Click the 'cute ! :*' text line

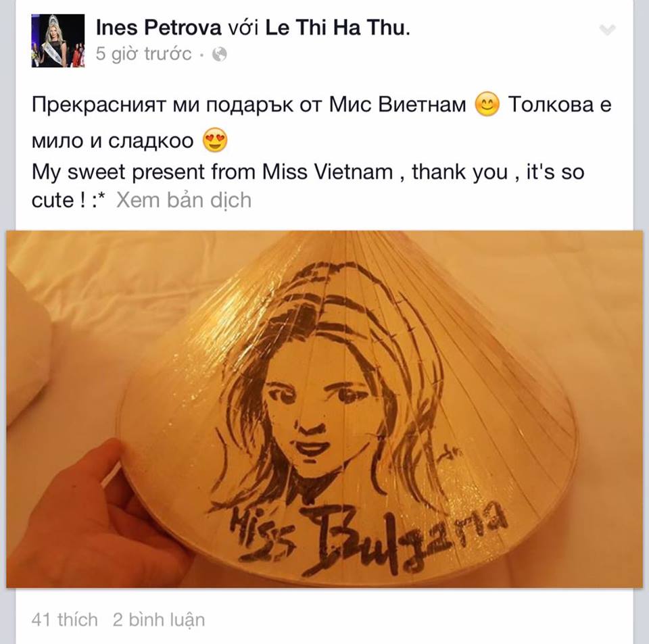pos(69,201)
